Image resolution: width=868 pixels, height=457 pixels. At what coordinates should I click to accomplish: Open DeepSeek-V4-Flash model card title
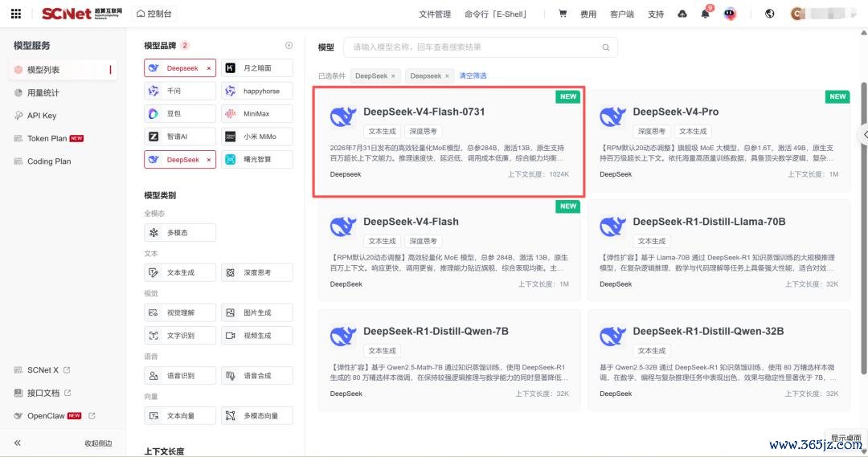(x=411, y=222)
